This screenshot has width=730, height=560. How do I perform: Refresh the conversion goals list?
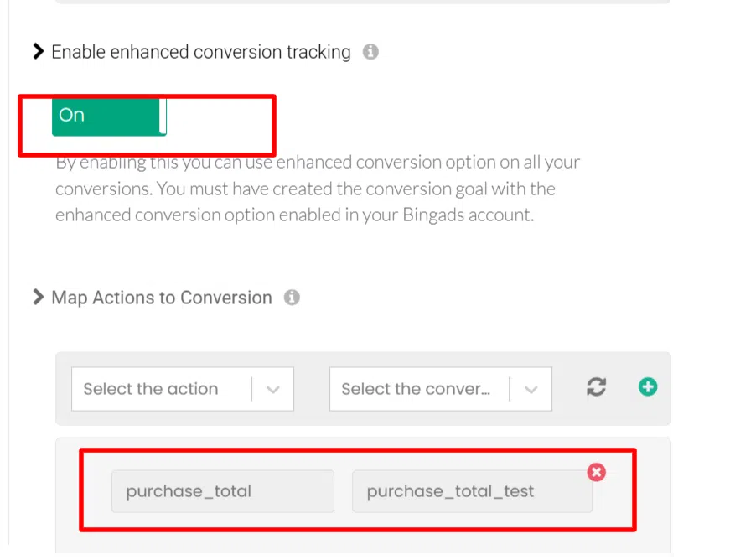click(596, 387)
